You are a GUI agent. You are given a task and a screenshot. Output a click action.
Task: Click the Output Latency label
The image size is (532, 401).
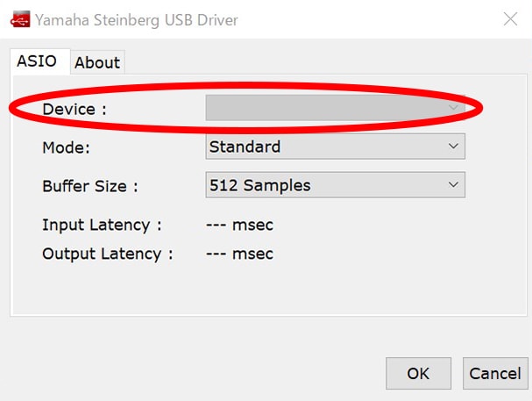(107, 254)
